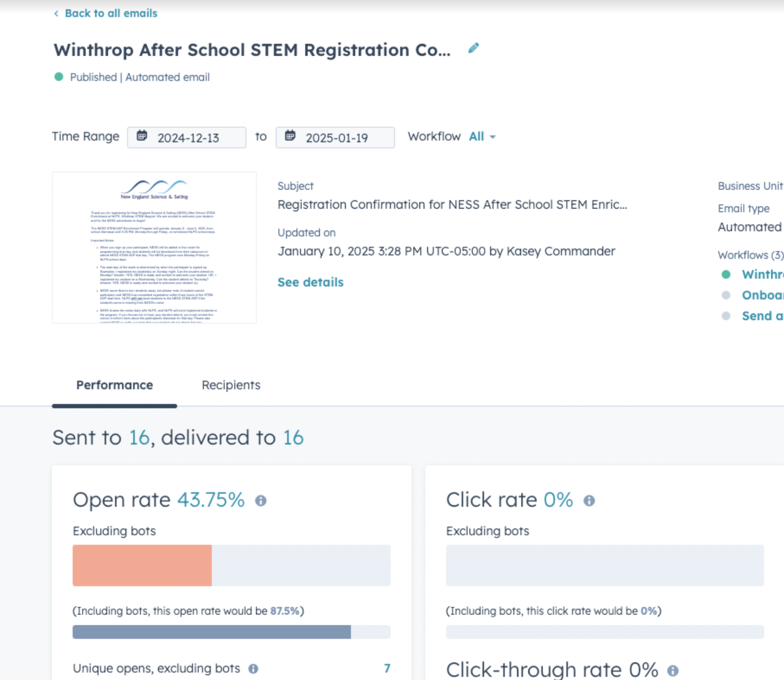The height and width of the screenshot is (680, 784).
Task: Click the Click rate info icon
Action: (x=589, y=501)
